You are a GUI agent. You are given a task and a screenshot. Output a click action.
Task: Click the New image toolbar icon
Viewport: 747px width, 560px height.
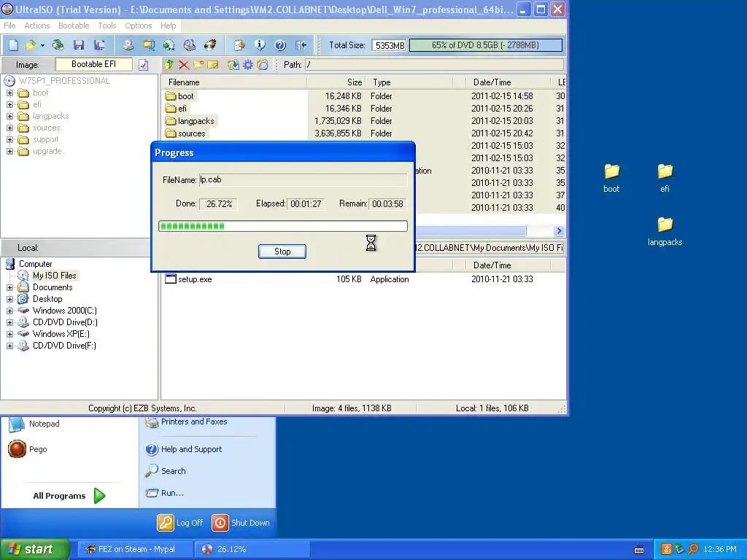13,45
